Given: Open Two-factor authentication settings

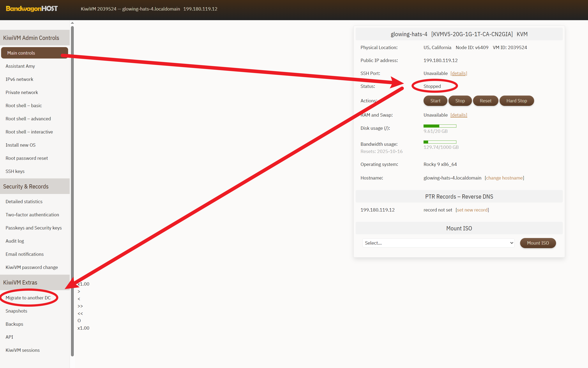Looking at the screenshot, I should point(32,214).
